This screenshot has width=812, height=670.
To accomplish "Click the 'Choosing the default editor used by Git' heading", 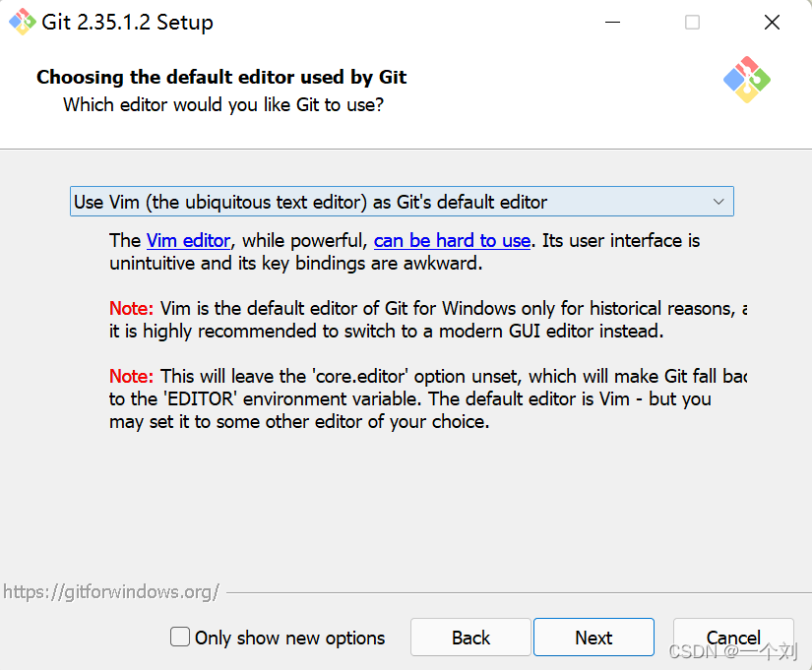I will tap(221, 77).
